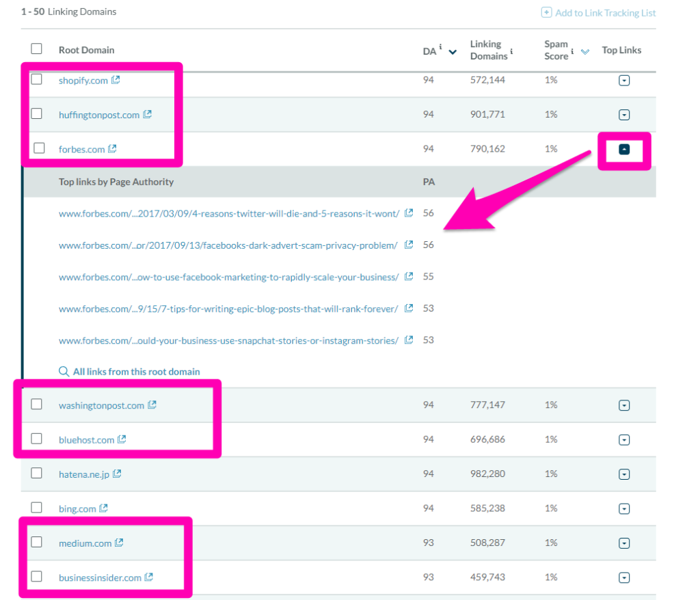The width and height of the screenshot is (700, 600).
Task: Open the medium.com domain link
Action: click(85, 543)
